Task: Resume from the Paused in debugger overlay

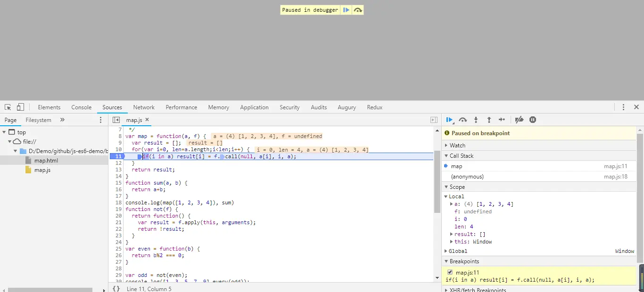Action: pos(346,10)
